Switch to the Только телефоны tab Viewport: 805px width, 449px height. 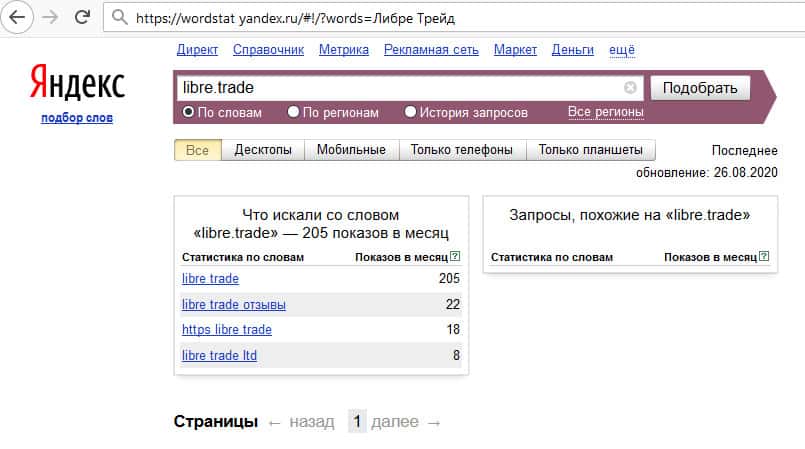click(x=462, y=150)
